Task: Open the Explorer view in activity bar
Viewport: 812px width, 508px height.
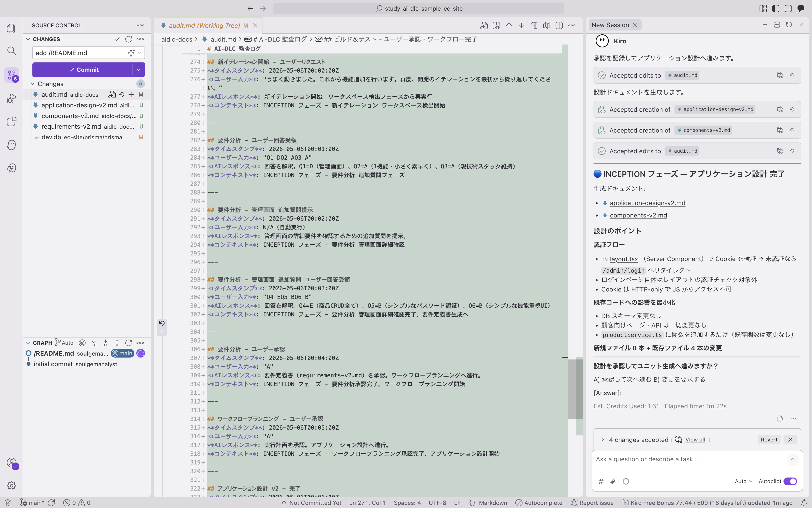Action: [11, 28]
